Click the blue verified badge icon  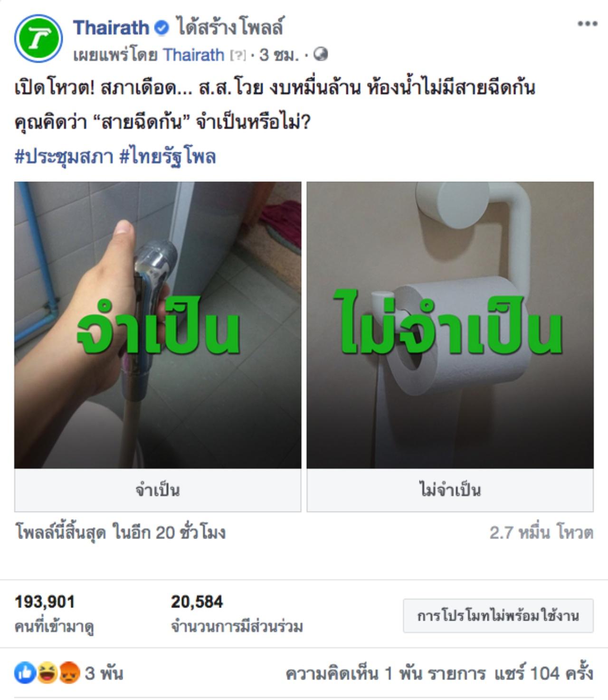tap(162, 28)
